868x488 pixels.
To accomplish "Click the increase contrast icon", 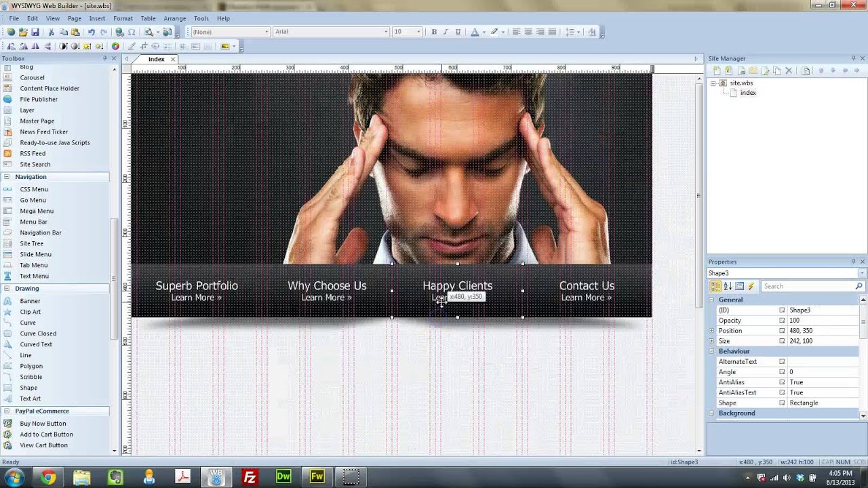I will coord(63,46).
